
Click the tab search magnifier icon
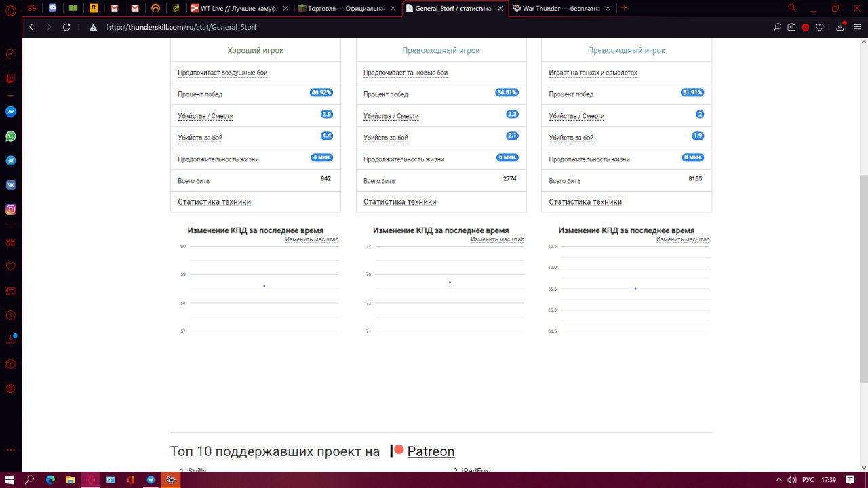tap(791, 8)
